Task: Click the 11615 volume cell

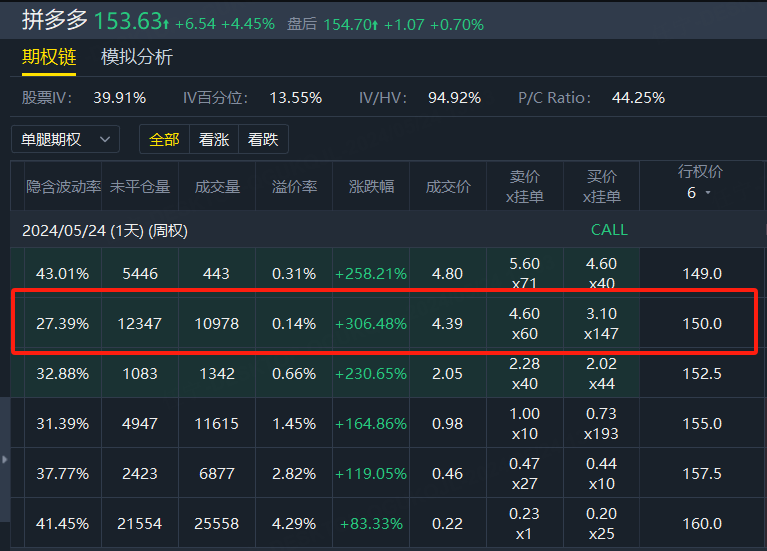Action: [x=217, y=423]
